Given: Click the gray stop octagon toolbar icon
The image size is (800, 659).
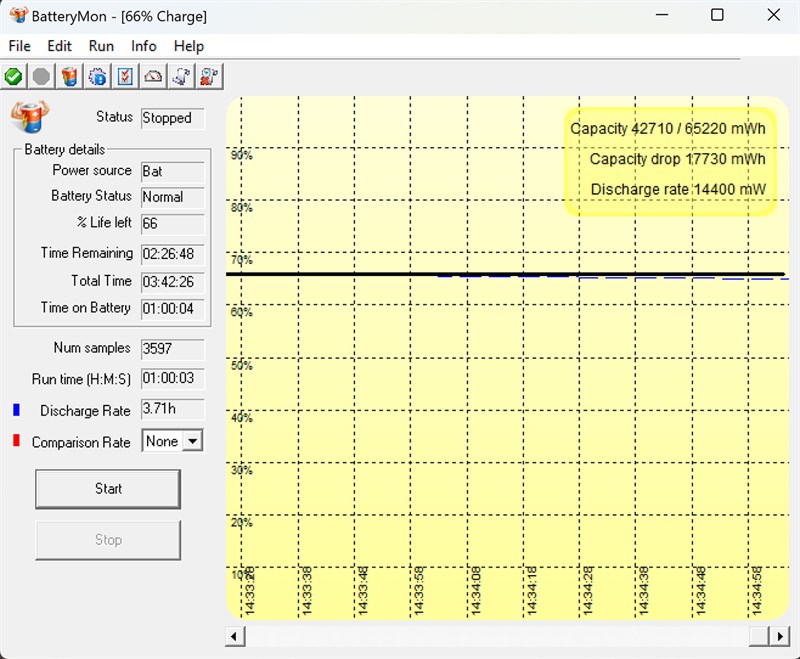Looking at the screenshot, I should point(41,76).
